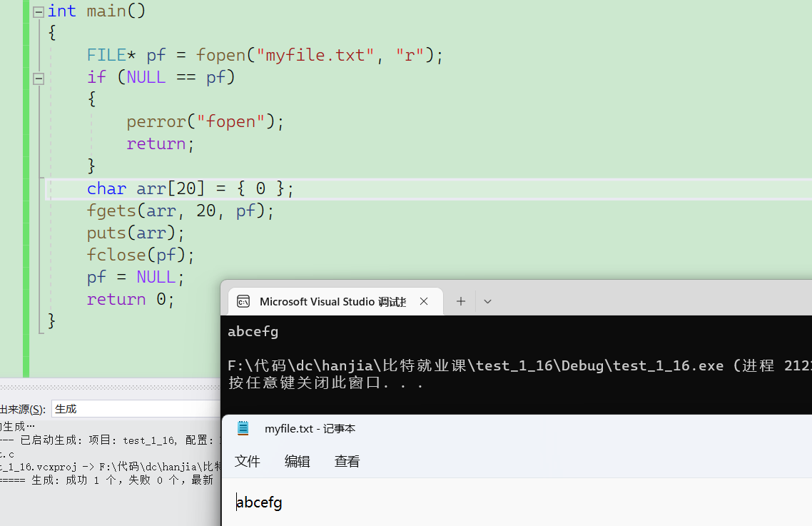The image size is (812, 526).
Task: Click the console icon in terminal tab
Action: [243, 302]
